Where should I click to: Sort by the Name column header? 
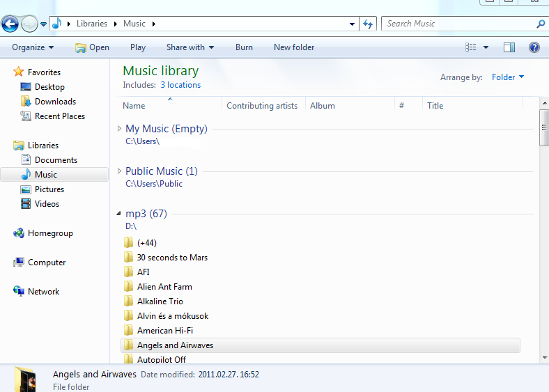point(171,105)
